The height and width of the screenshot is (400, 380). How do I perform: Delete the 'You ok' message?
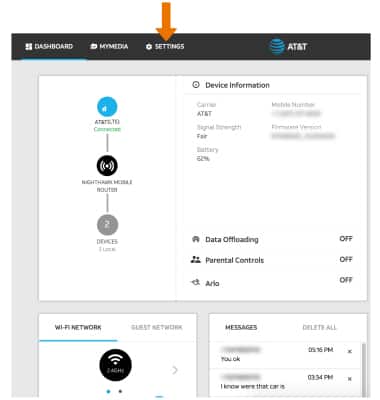coord(350,351)
